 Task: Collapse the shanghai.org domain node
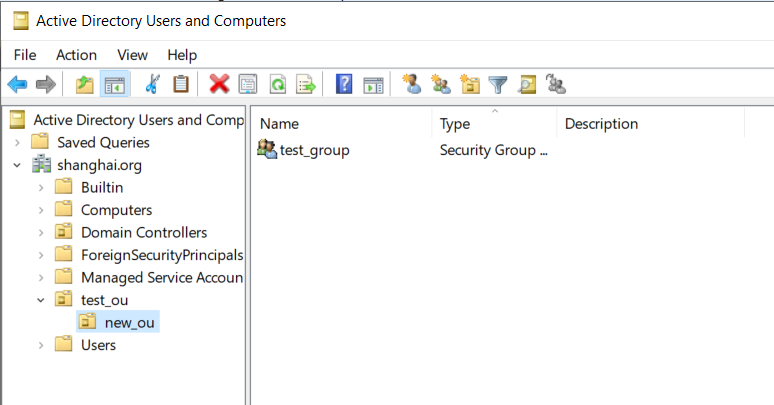[x=17, y=165]
